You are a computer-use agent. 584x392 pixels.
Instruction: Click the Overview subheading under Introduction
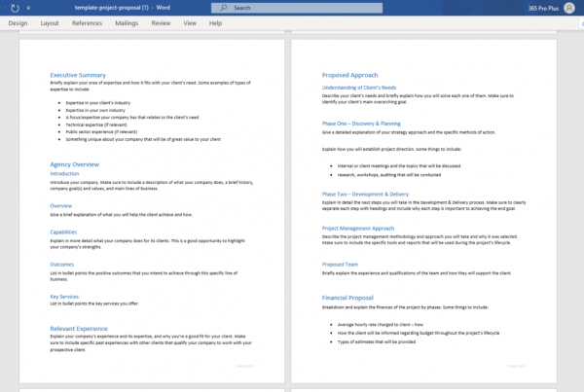pyautogui.click(x=61, y=206)
